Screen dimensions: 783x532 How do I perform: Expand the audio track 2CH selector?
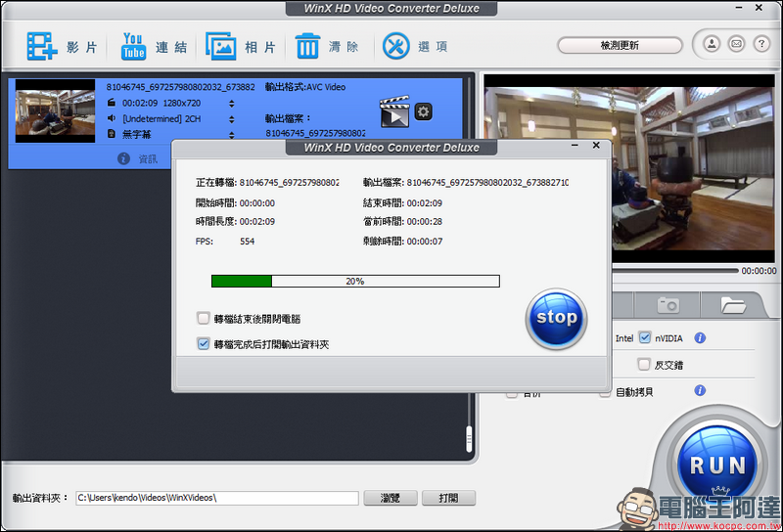pos(231,119)
